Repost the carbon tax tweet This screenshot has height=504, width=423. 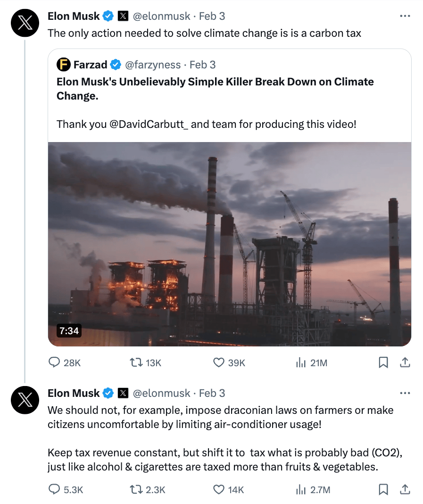click(x=135, y=362)
